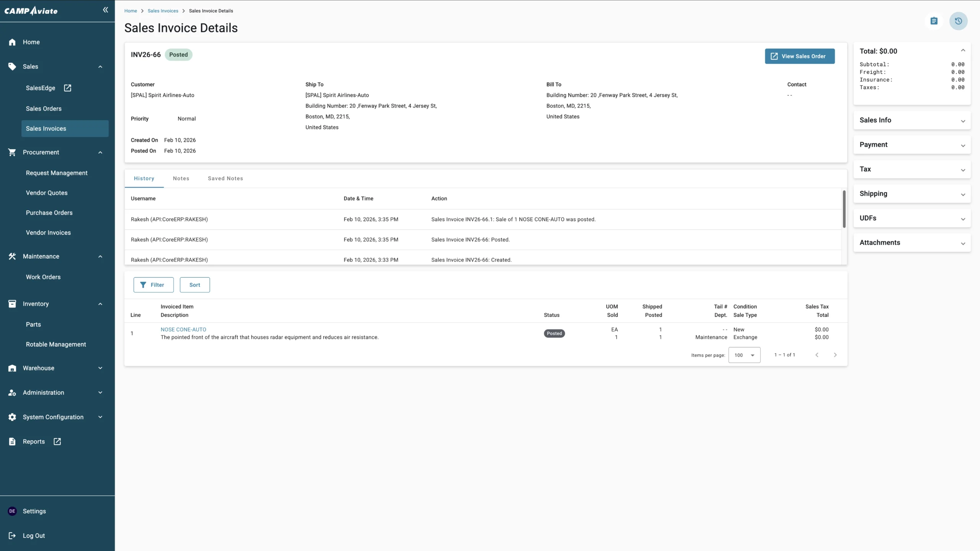Image resolution: width=980 pixels, height=551 pixels.
Task: Click the Sales tag icon
Action: coord(12,67)
